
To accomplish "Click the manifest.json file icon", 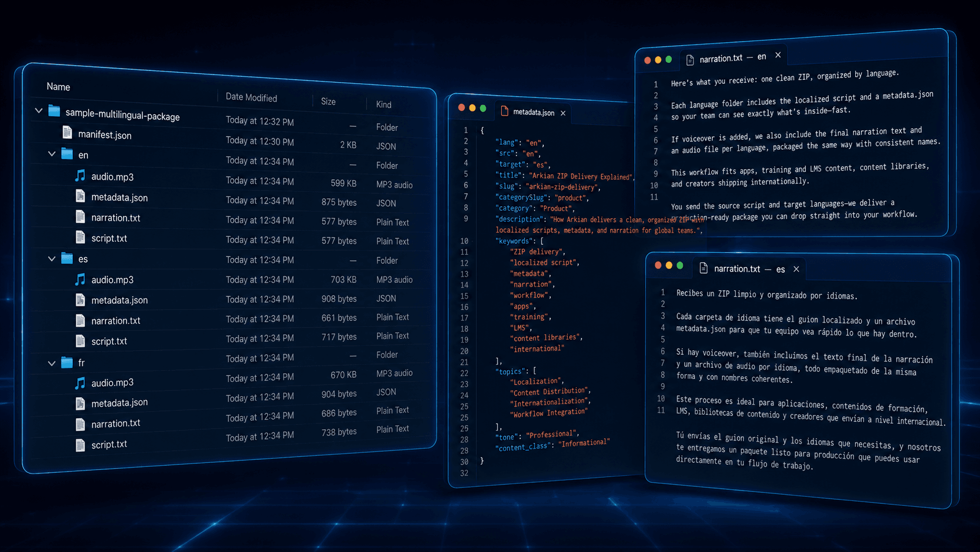I will pyautogui.click(x=67, y=133).
